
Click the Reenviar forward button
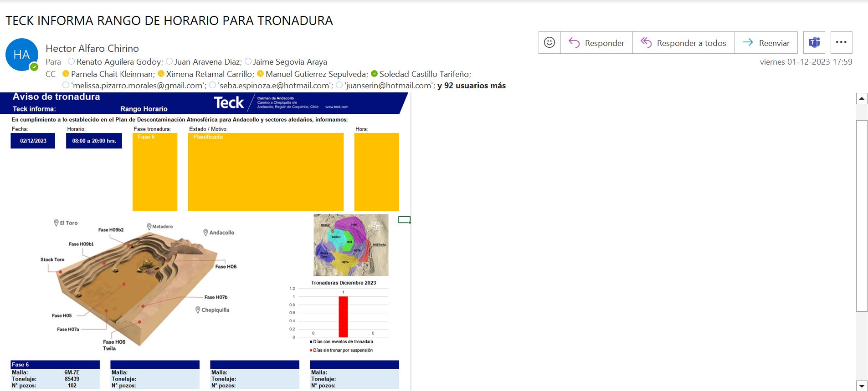pos(766,43)
